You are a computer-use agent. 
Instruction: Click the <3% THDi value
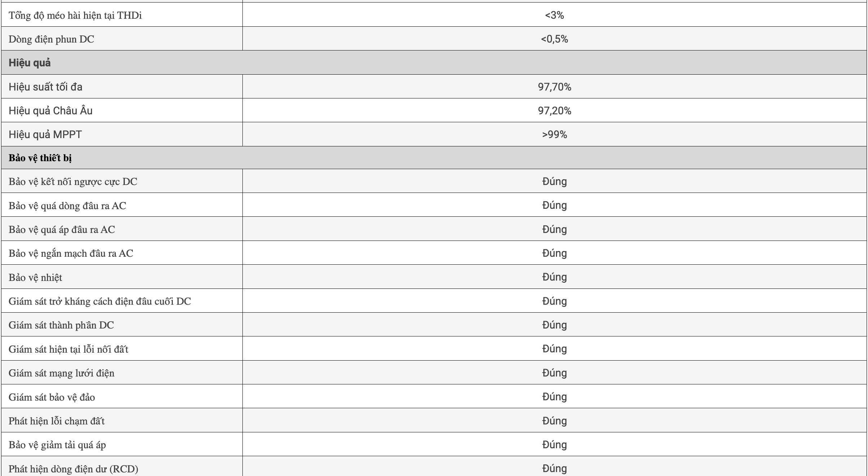[x=554, y=15]
